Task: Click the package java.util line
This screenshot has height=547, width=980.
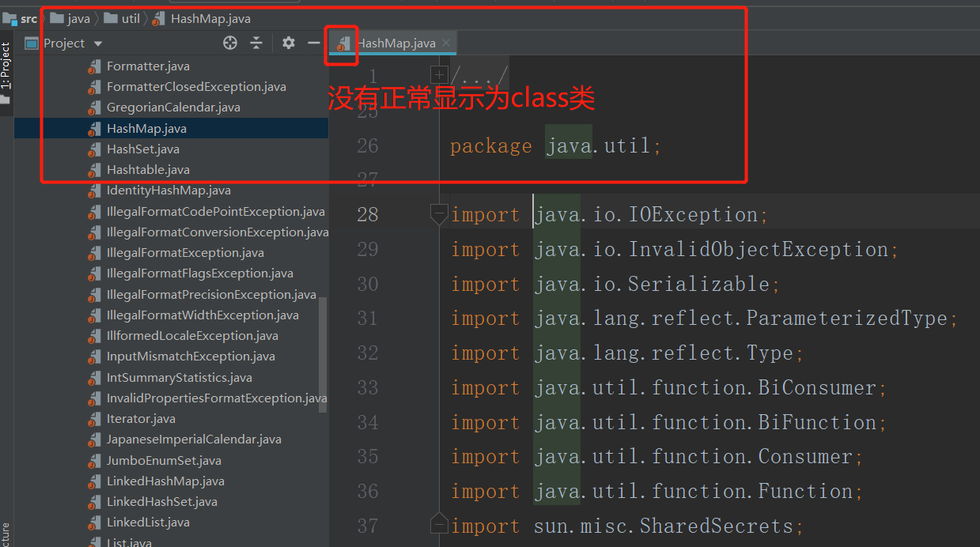Action: pyautogui.click(x=555, y=146)
